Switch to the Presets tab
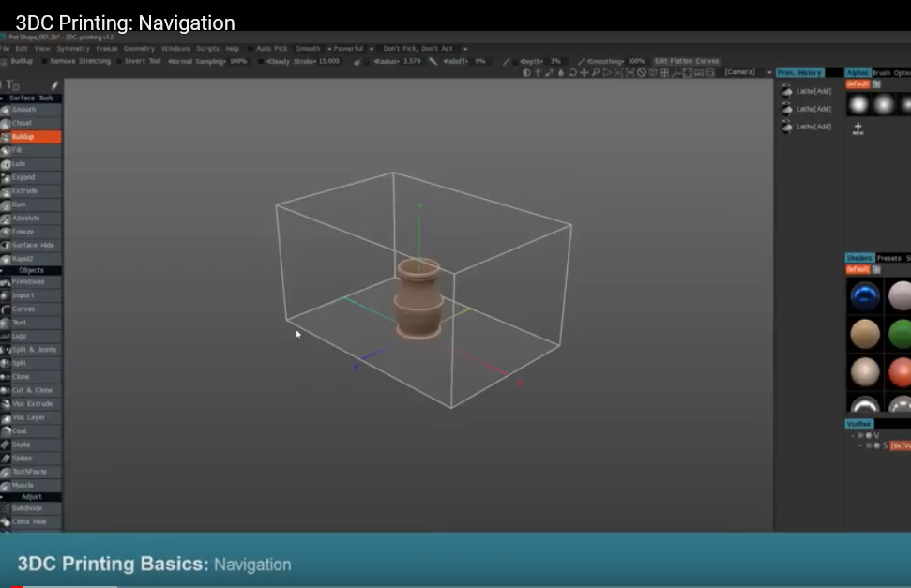This screenshot has width=911, height=588. coord(888,258)
